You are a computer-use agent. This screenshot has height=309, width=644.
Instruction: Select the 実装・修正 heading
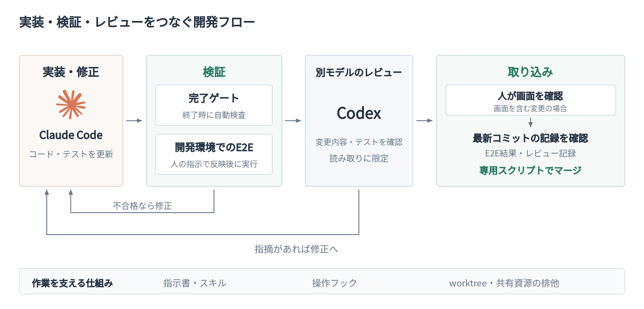(71, 72)
